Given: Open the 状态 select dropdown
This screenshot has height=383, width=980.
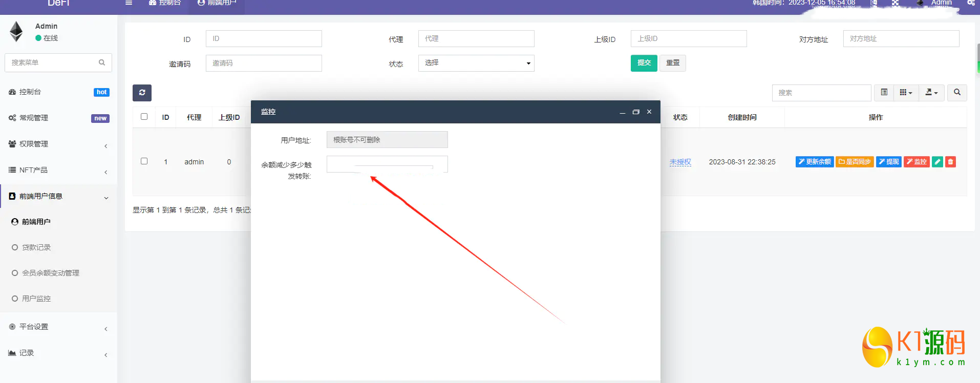Looking at the screenshot, I should pos(476,63).
